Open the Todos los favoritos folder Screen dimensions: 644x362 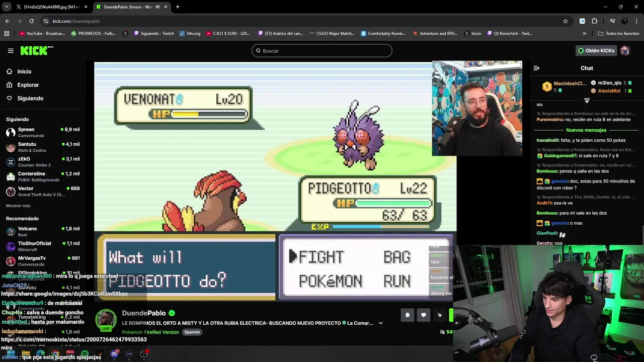point(618,33)
